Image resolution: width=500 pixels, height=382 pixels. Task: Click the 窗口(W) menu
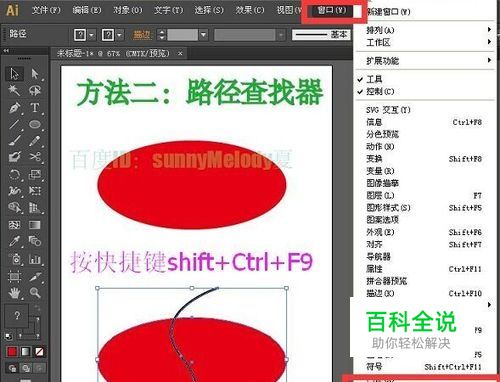coord(331,10)
